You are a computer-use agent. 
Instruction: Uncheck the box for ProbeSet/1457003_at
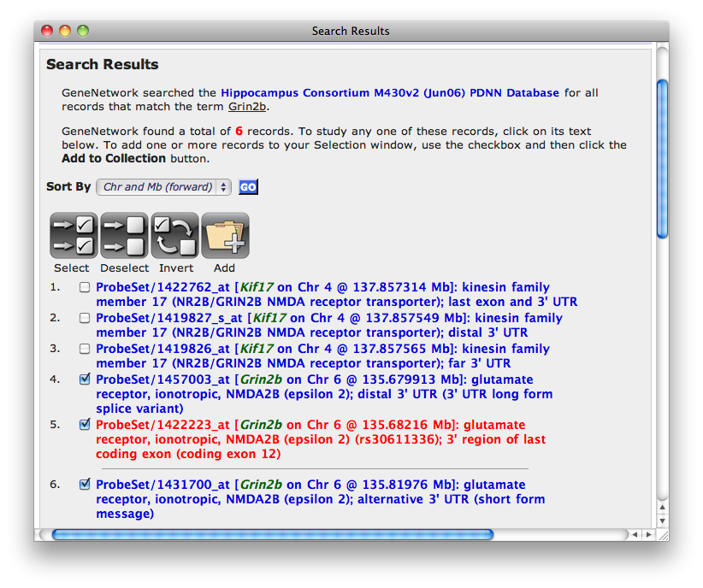pyautogui.click(x=85, y=380)
